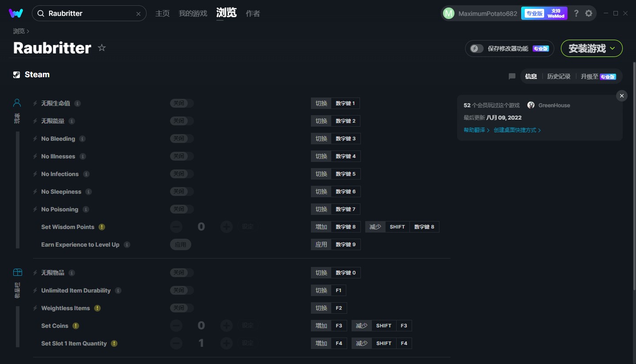The width and height of the screenshot is (636, 364).
Task: Show info for No Poisoning
Action: click(86, 209)
